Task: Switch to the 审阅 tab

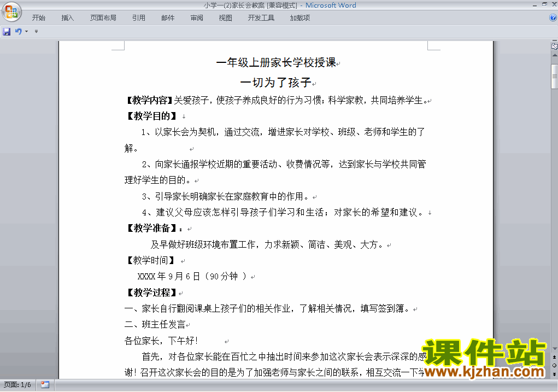Action: [197, 18]
